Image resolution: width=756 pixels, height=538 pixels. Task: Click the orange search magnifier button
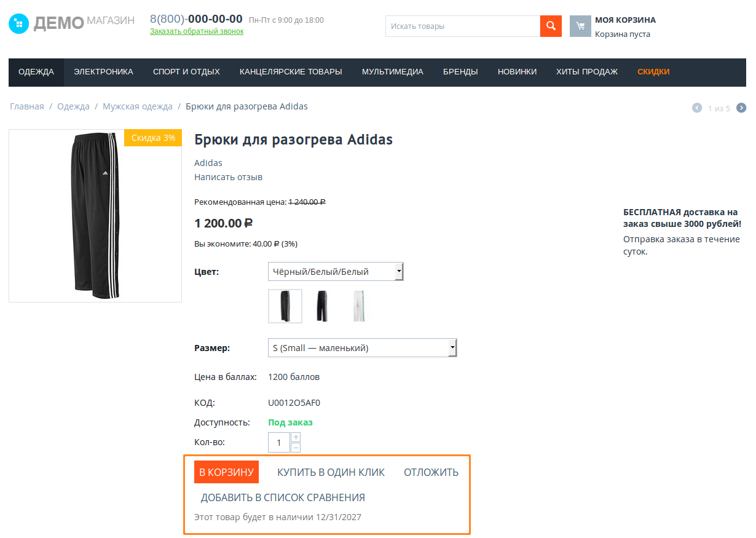point(551,26)
